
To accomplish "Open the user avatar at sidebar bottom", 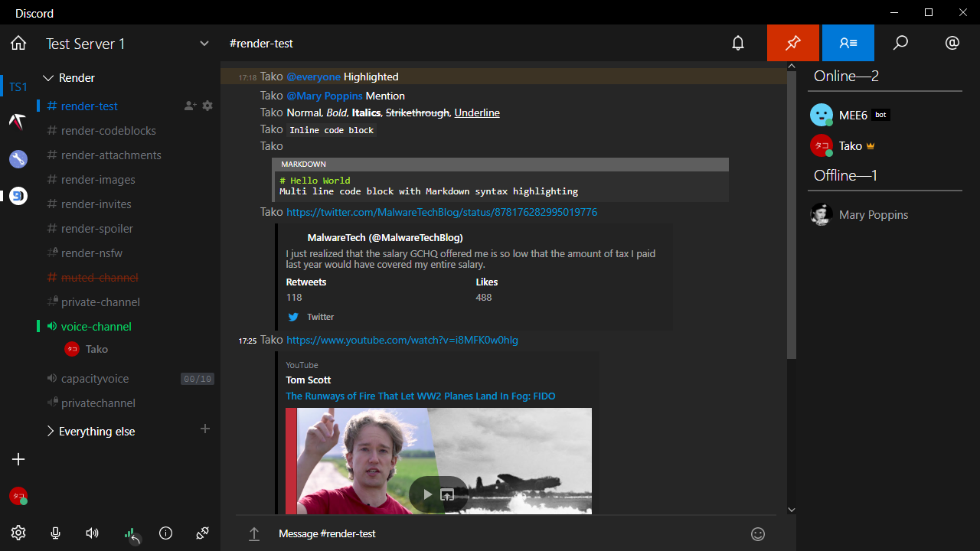I will pyautogui.click(x=18, y=497).
